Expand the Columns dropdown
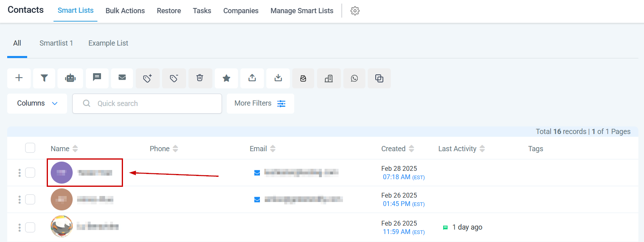Viewport: 644px width, 242px height. coord(37,103)
